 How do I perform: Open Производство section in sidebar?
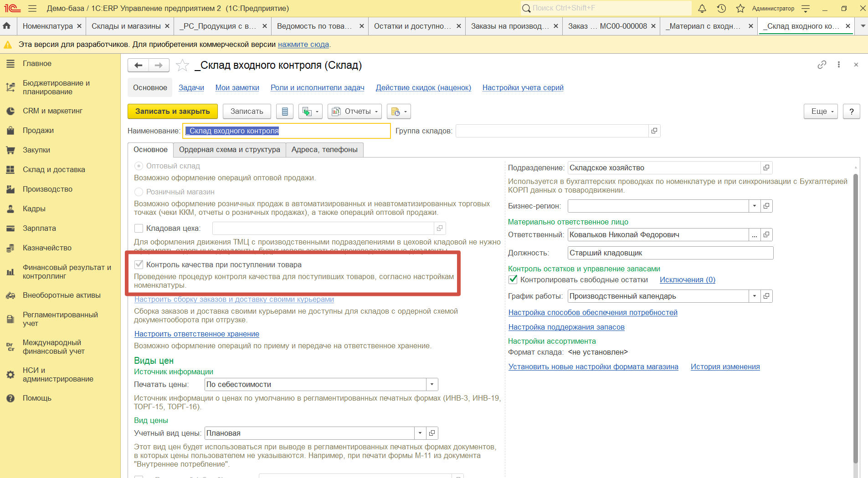(x=47, y=189)
